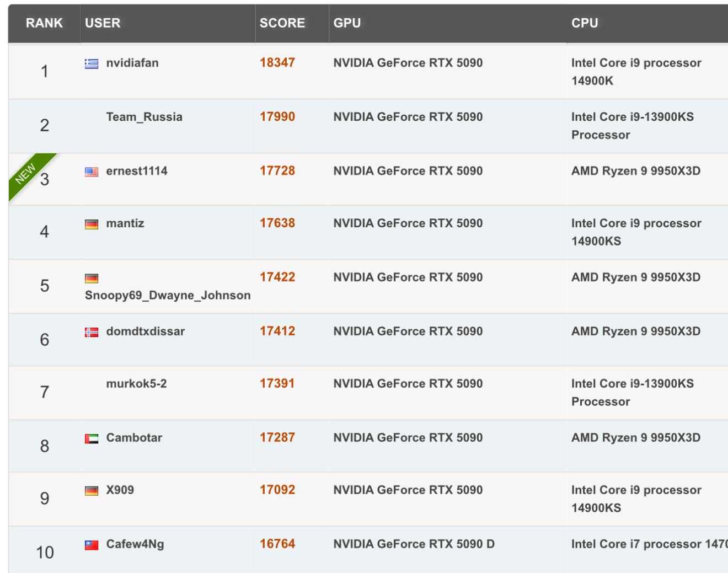Click NVIDIA GeForce RTX 5090 D GPU text
Image resolution: width=728 pixels, height=573 pixels.
click(x=414, y=544)
